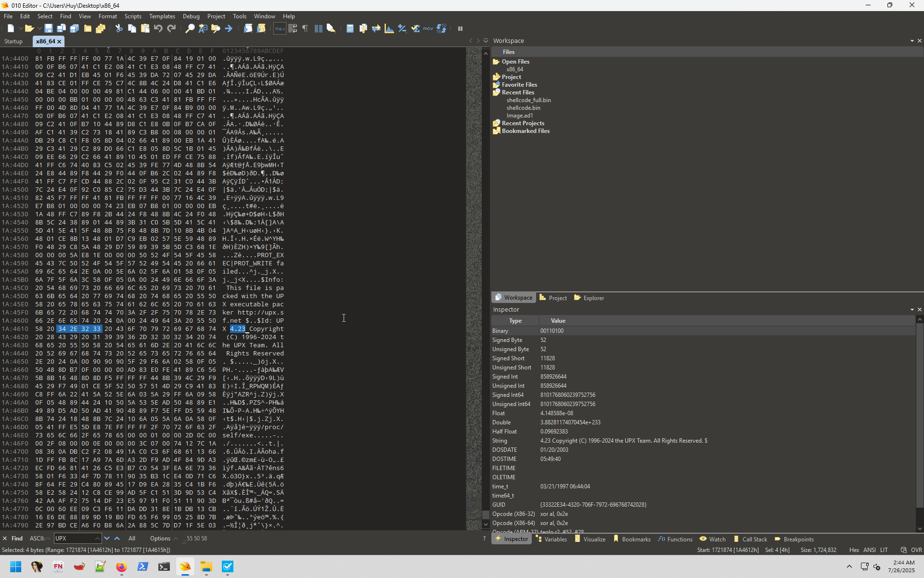Image resolution: width=924 pixels, height=578 pixels.
Task: Open the Calculator toolbar icon
Action: pos(350,29)
